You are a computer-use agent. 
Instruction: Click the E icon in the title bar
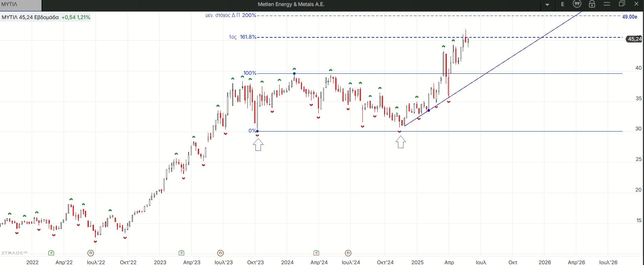click(x=563, y=4)
